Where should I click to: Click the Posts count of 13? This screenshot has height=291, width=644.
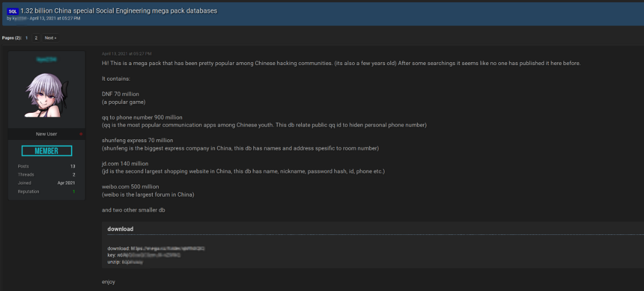coord(73,166)
